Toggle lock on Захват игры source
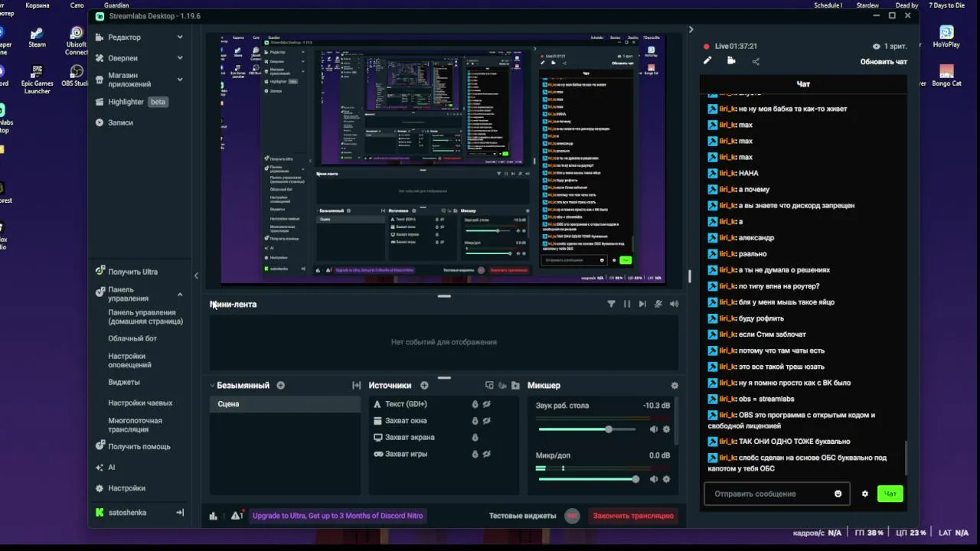The width and height of the screenshot is (980, 551). tap(475, 454)
